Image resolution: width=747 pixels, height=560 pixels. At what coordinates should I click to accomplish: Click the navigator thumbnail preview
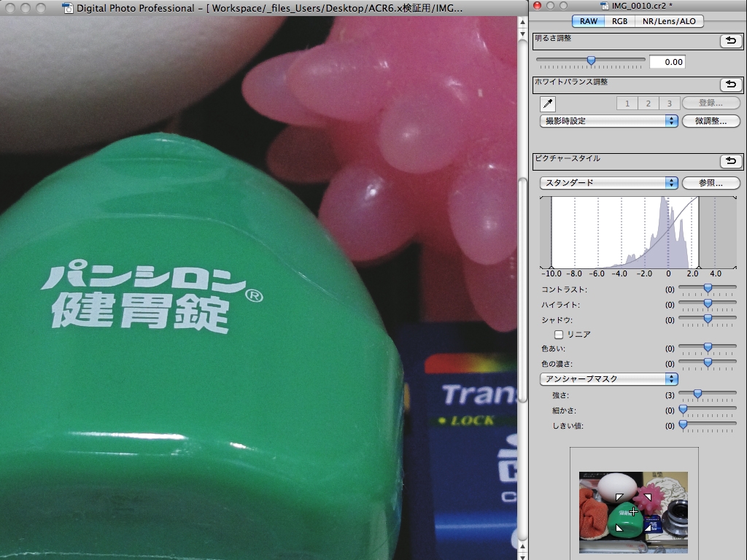[x=633, y=512]
